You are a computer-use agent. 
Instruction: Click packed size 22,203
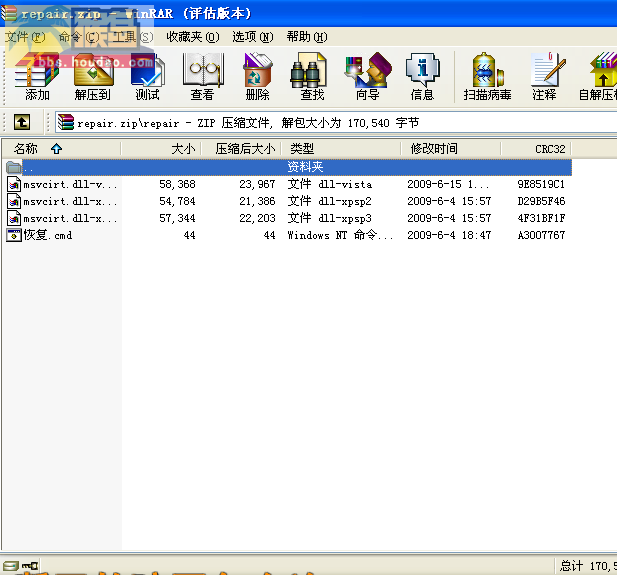tap(257, 218)
